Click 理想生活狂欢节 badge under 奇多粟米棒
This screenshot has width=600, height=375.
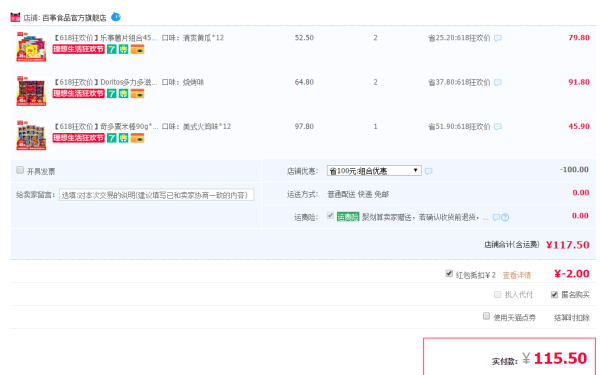(78, 138)
